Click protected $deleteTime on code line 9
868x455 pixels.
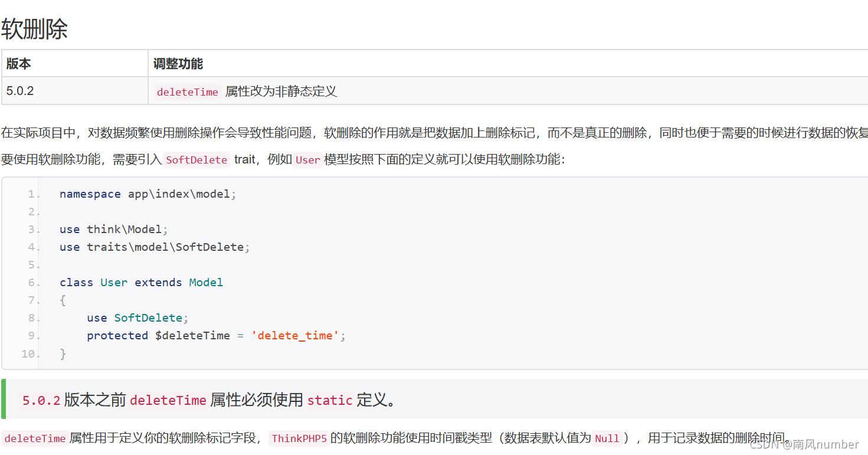pyautogui.click(x=158, y=336)
